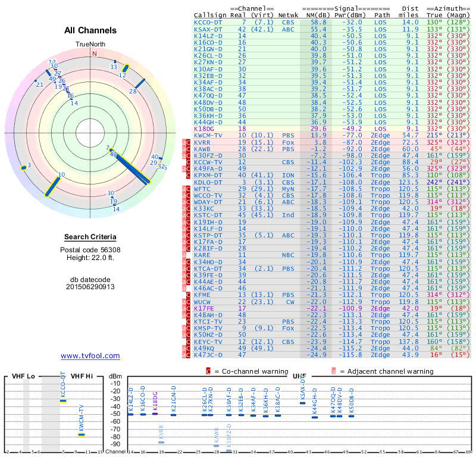Screen dimensions: 476x457
Task: Click KSAX-DT callsign in the table
Action: coord(208,29)
